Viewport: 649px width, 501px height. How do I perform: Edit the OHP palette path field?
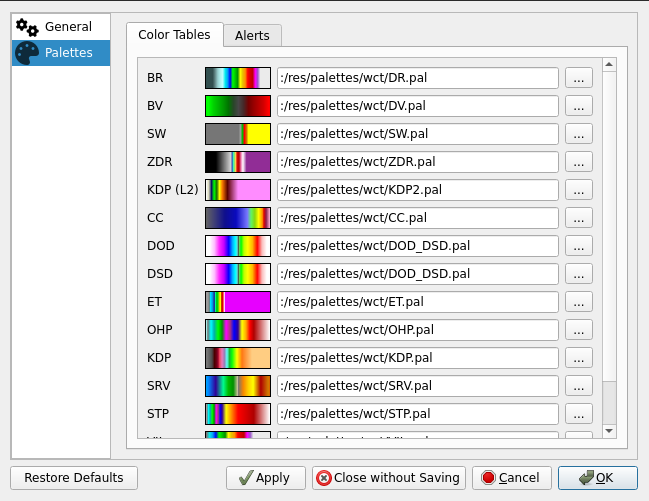click(418, 330)
